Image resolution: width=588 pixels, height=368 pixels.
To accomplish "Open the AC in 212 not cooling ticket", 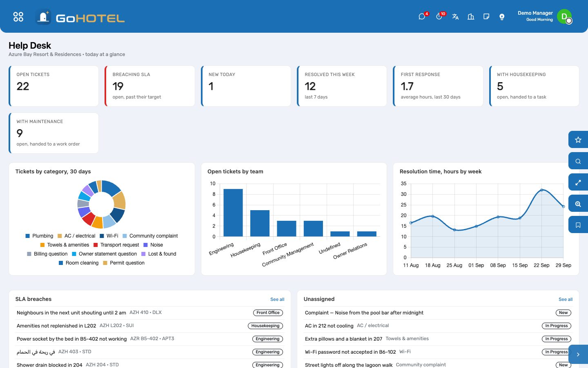I will click(x=438, y=326).
